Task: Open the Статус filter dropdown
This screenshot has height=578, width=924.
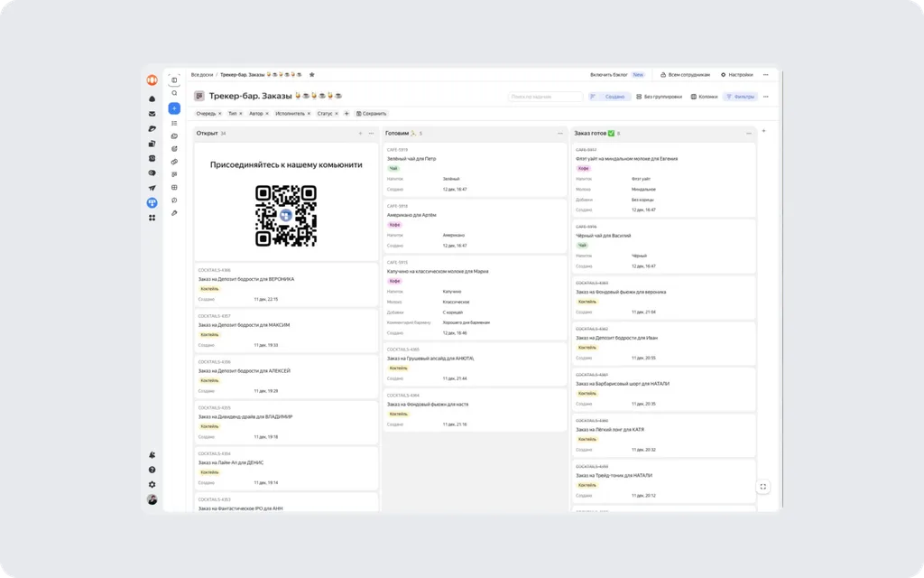Action: tap(325, 113)
